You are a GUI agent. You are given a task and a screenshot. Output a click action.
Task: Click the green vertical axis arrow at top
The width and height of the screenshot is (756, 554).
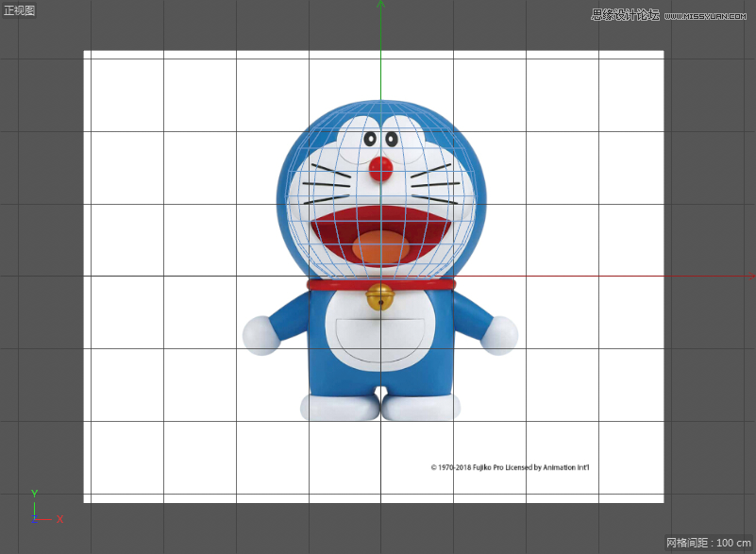point(381,6)
